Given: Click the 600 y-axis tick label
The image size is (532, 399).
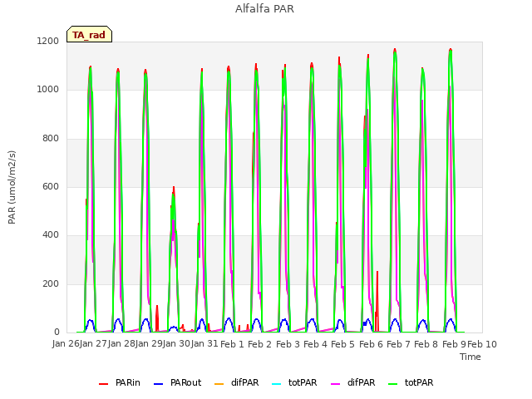Looking at the screenshot, I should click(x=51, y=186).
